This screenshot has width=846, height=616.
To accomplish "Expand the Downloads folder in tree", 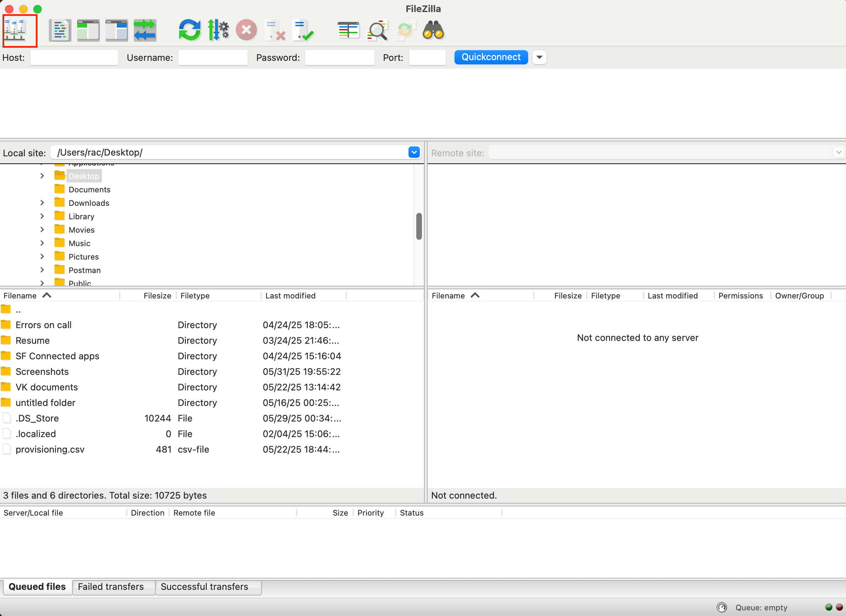I will tap(42, 203).
